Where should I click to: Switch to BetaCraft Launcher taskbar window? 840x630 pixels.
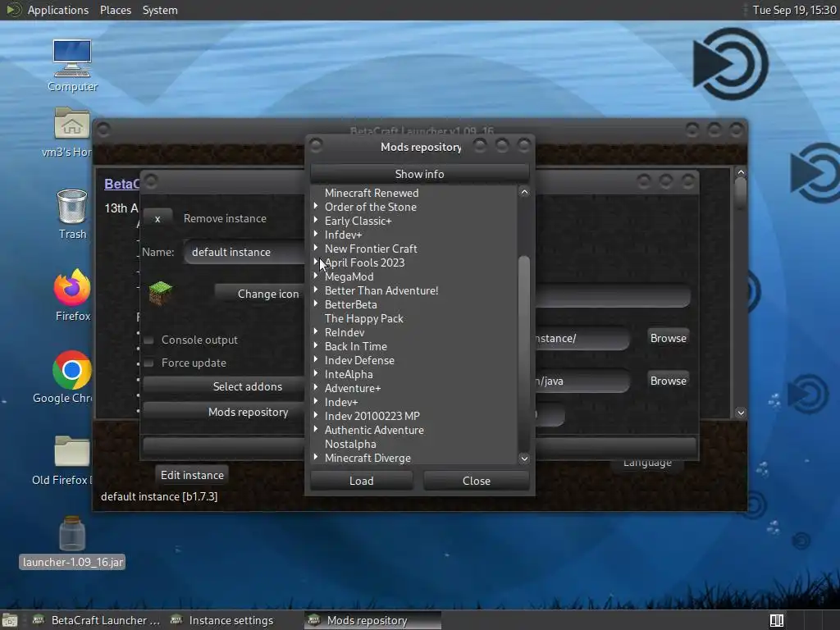tap(97, 620)
